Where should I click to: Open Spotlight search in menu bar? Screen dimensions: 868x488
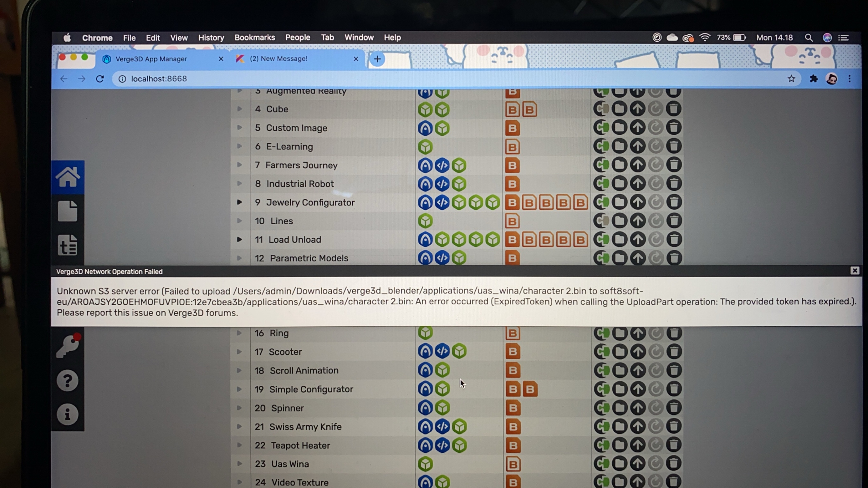[x=809, y=38]
